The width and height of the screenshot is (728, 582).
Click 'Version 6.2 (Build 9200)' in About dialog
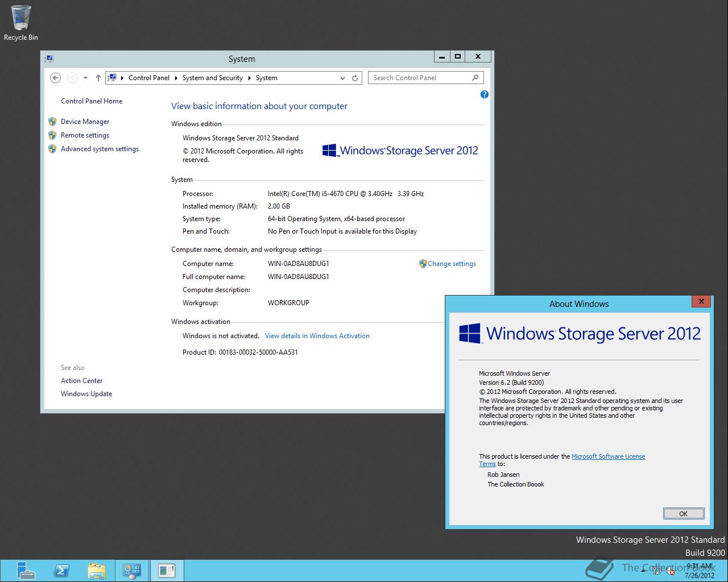(x=511, y=383)
